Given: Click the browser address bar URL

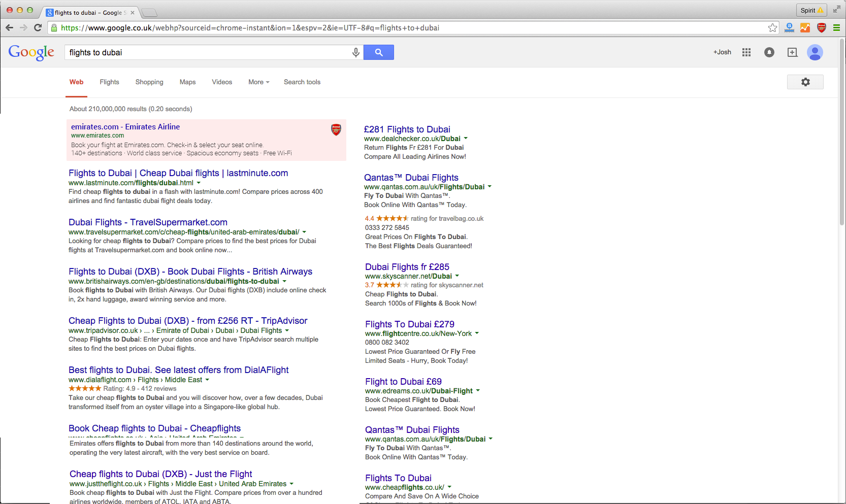Looking at the screenshot, I should (250, 28).
